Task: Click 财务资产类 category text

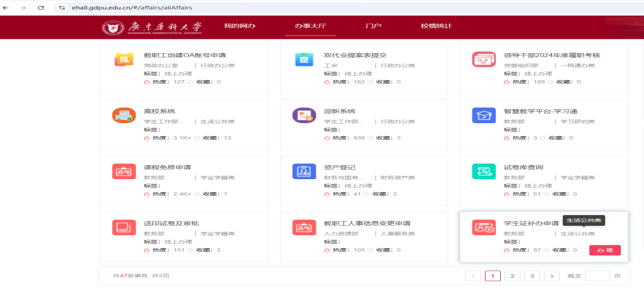Action: click(398, 178)
